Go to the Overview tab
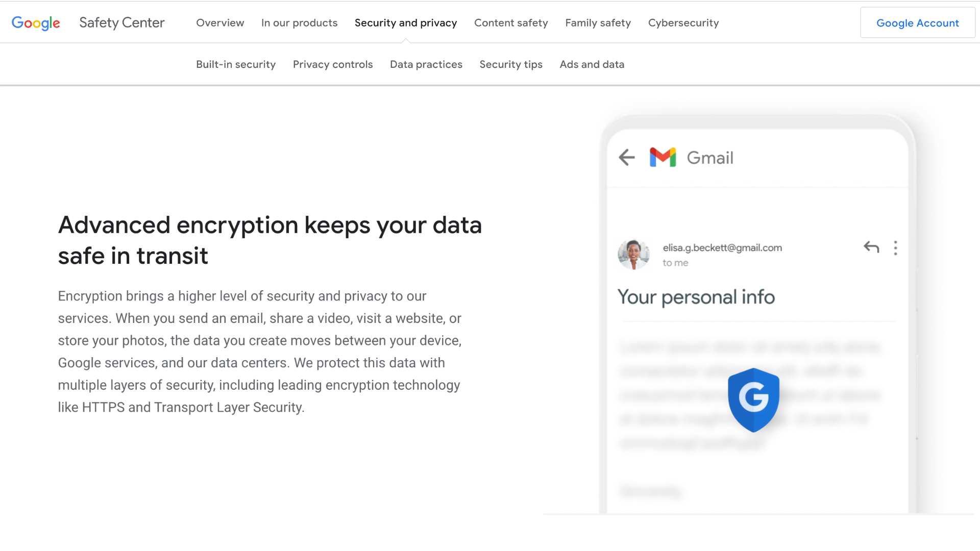980x551 pixels. (220, 23)
